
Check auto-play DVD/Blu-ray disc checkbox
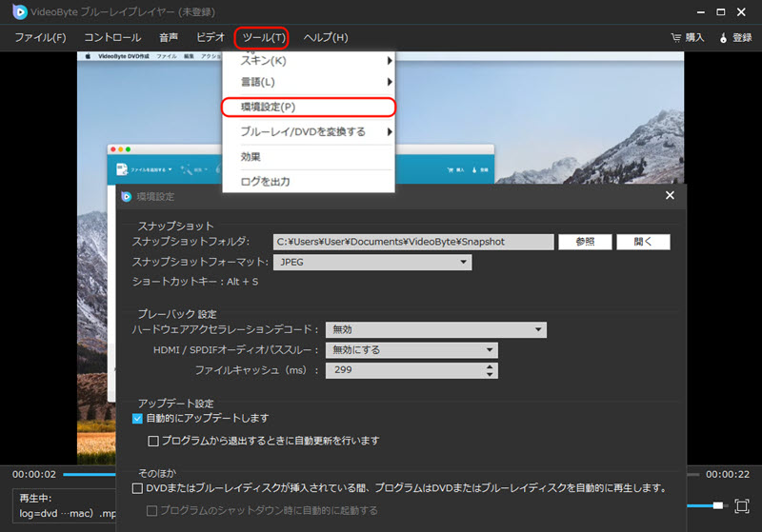coord(137,488)
